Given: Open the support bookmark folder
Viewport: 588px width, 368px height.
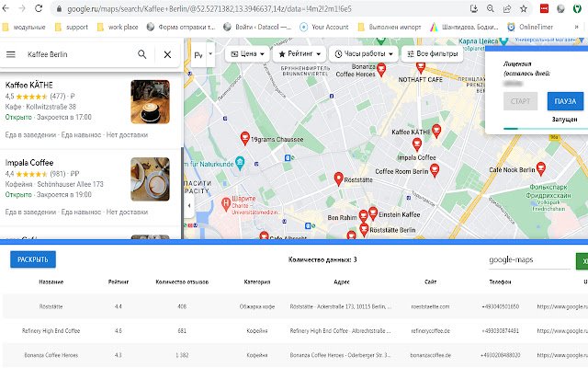Looking at the screenshot, I should pyautogui.click(x=72, y=27).
